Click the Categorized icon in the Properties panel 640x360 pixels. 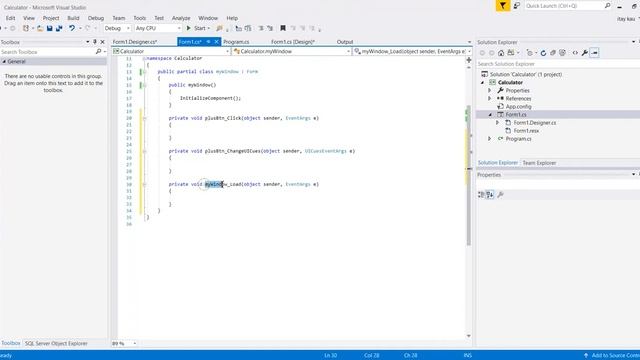coord(481,195)
